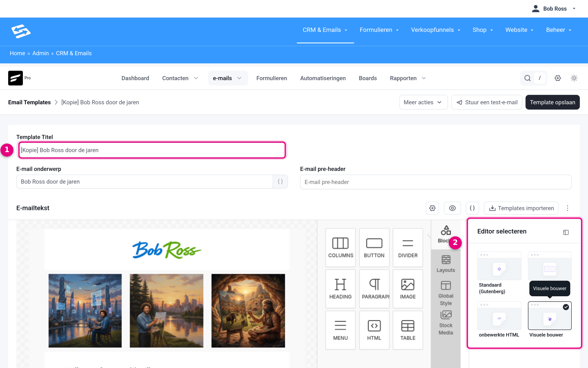
Task: Open email body settings gear icon
Action: (432, 208)
